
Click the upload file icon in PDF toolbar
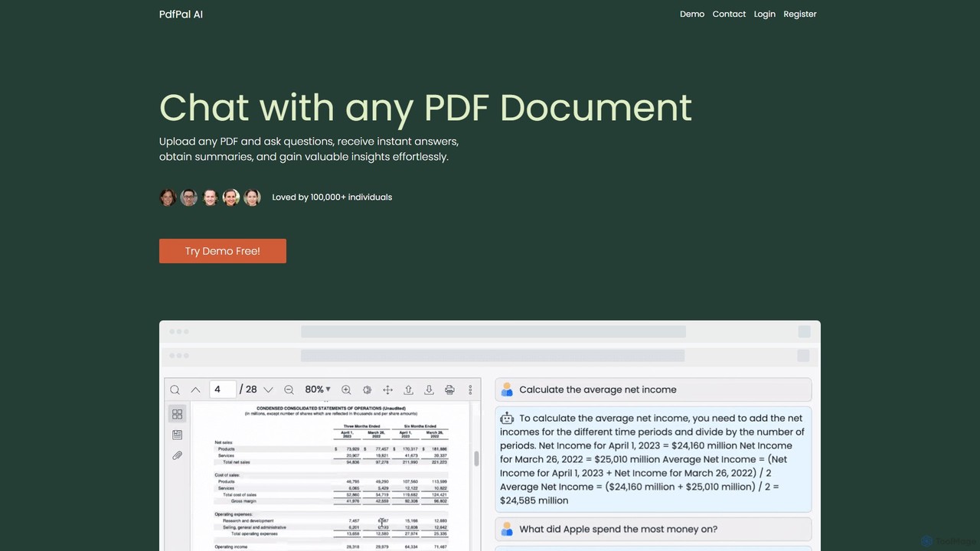[408, 390]
